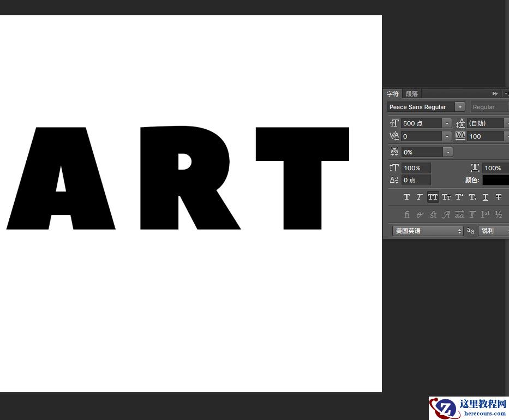Click the leading (自动) field

486,123
